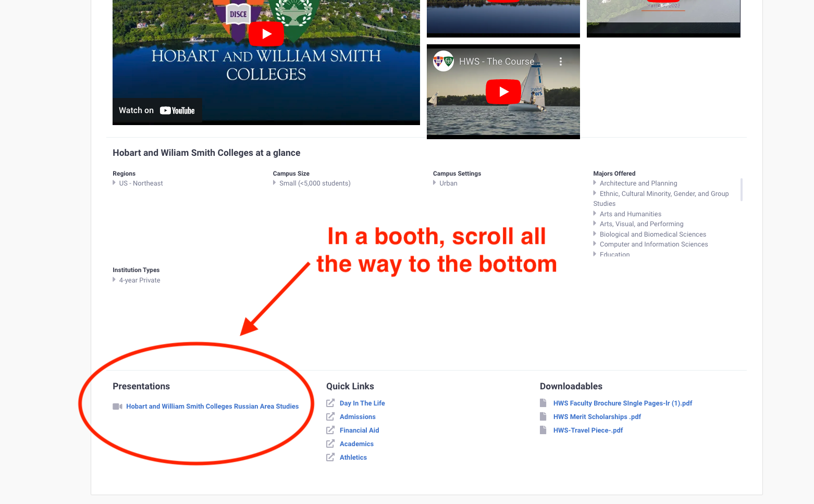The width and height of the screenshot is (814, 504).
Task: Open the Athletics quick link
Action: pyautogui.click(x=353, y=458)
